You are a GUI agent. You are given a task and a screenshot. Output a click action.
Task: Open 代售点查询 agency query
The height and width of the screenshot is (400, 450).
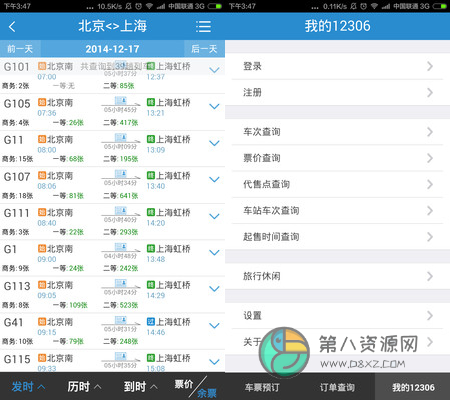point(337,184)
